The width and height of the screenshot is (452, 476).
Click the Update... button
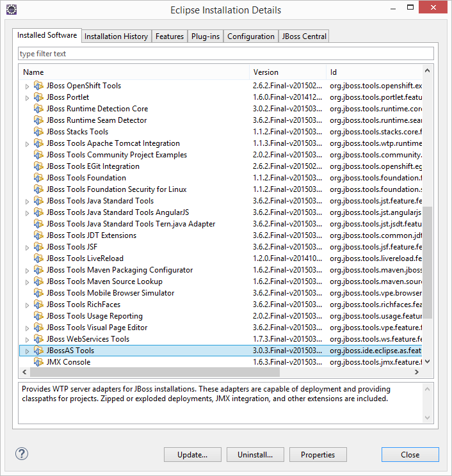(193, 455)
